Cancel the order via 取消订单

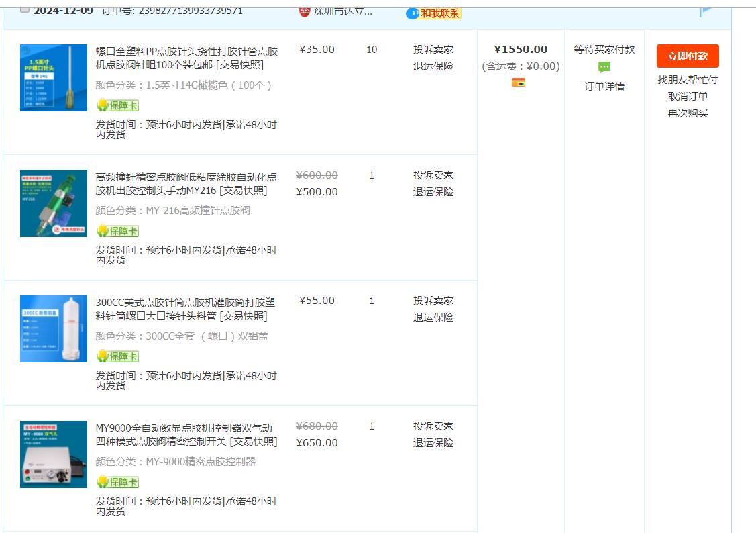click(688, 97)
